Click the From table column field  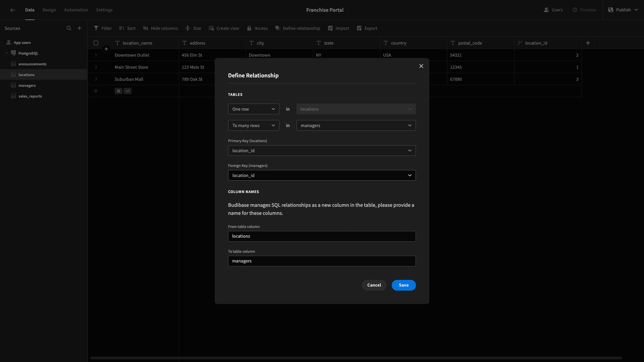[x=322, y=236]
